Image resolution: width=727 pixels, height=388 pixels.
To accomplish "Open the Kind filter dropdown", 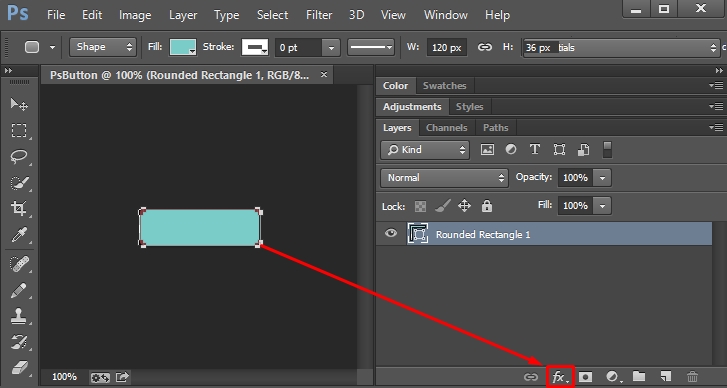I will (425, 150).
